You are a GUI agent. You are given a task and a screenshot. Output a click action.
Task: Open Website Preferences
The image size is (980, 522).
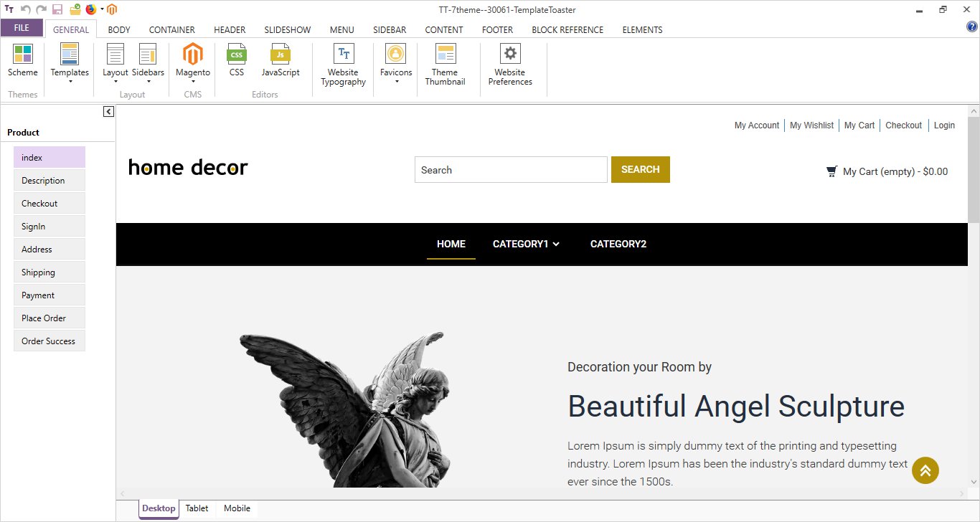(x=510, y=65)
